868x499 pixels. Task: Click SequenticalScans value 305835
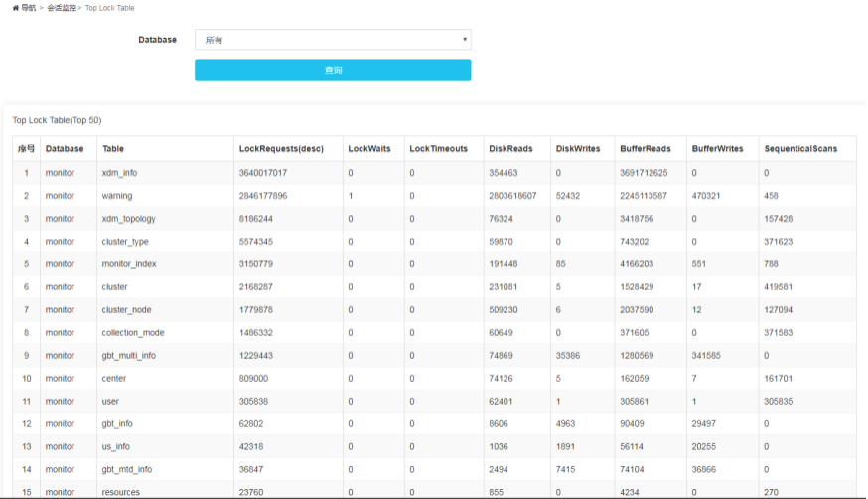[779, 401]
